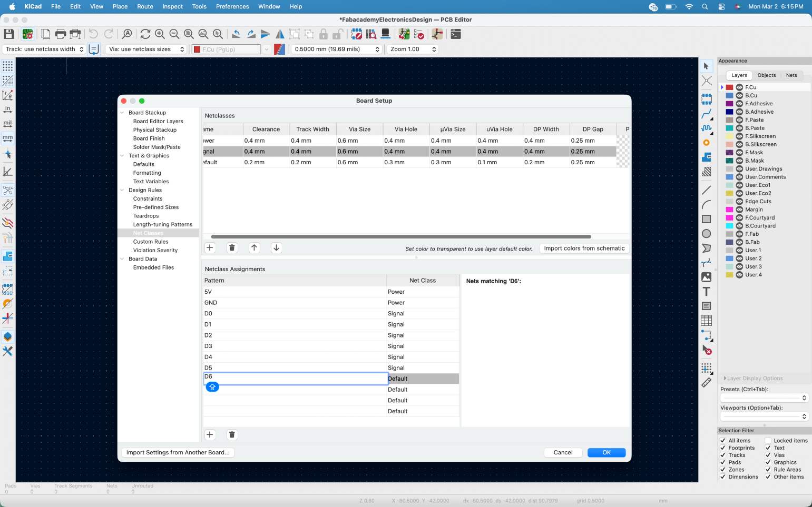
Task: Select the Measure ruler tool
Action: [707, 383]
